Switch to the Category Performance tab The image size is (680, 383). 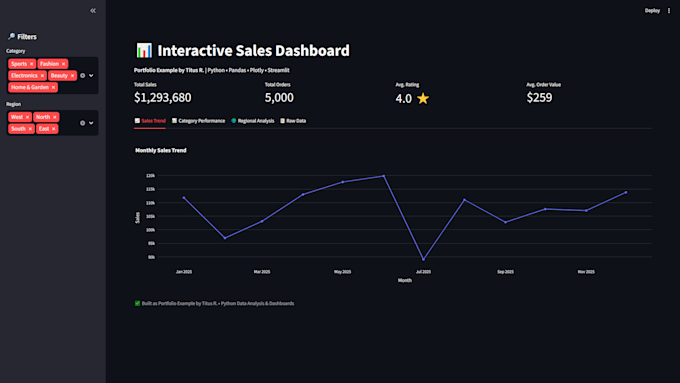tap(198, 121)
